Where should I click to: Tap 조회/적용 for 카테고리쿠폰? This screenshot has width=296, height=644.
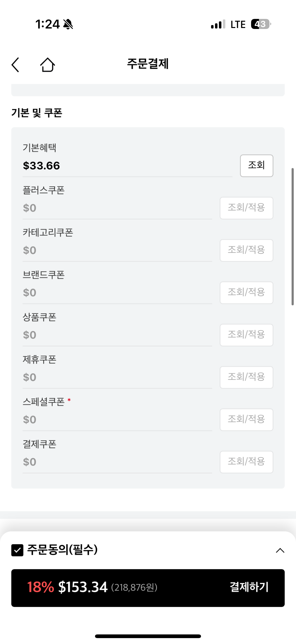246,250
